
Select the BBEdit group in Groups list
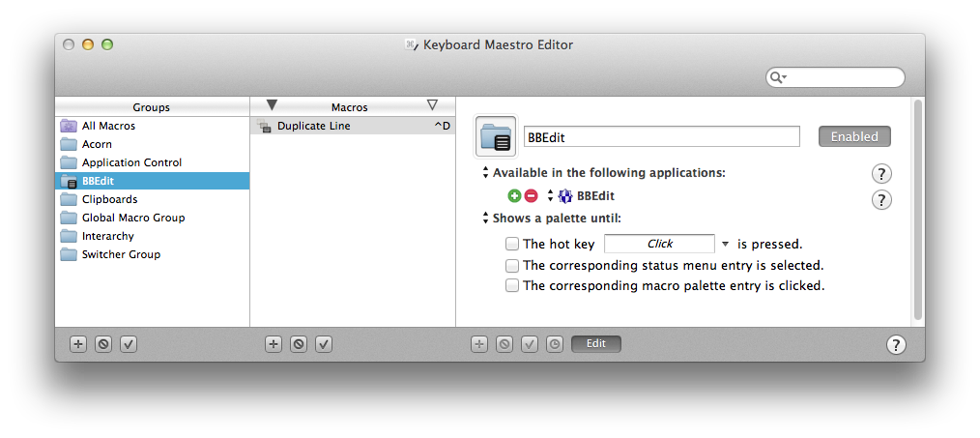pyautogui.click(x=152, y=181)
